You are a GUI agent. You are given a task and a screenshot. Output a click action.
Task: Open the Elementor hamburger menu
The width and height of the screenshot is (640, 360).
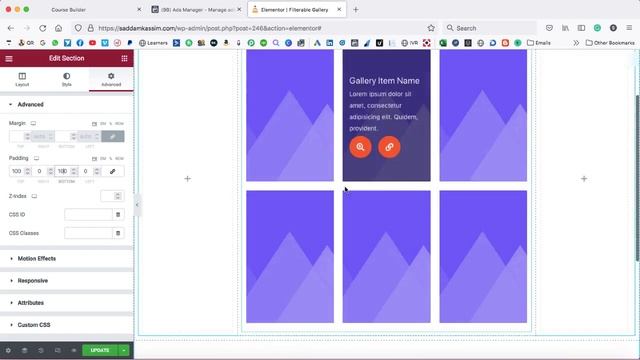click(9, 59)
